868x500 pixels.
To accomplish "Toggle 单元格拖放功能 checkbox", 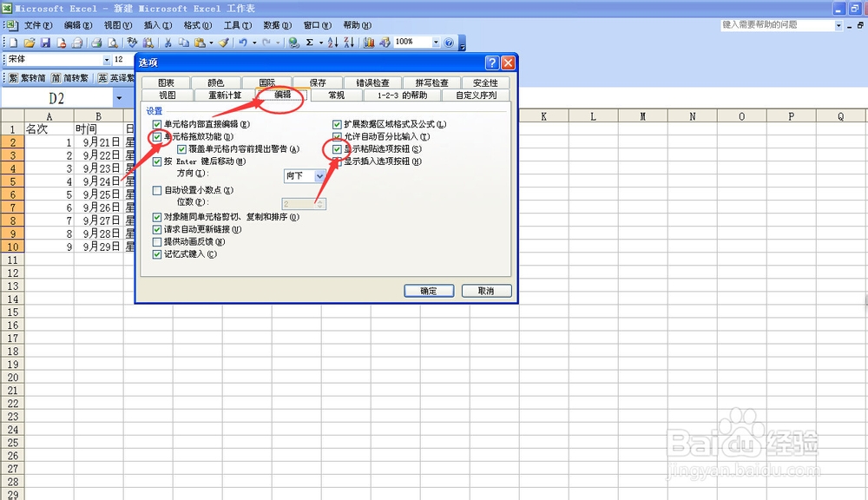I will coord(157,137).
